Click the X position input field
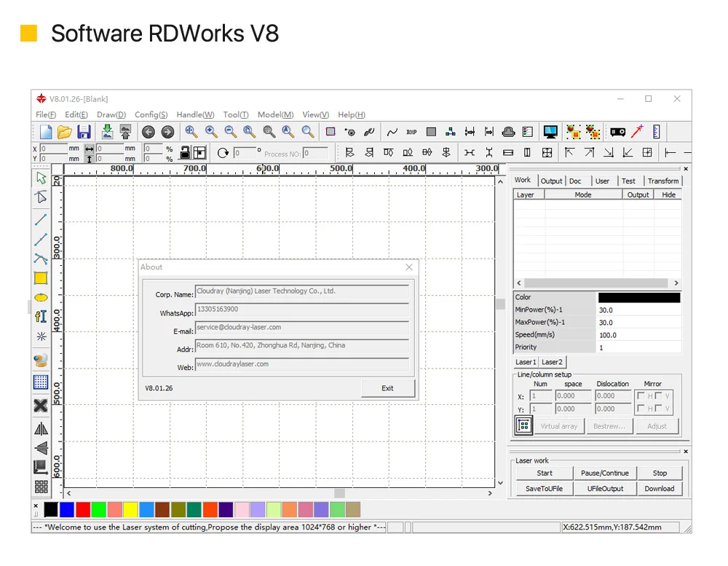728x566 pixels. (53, 149)
